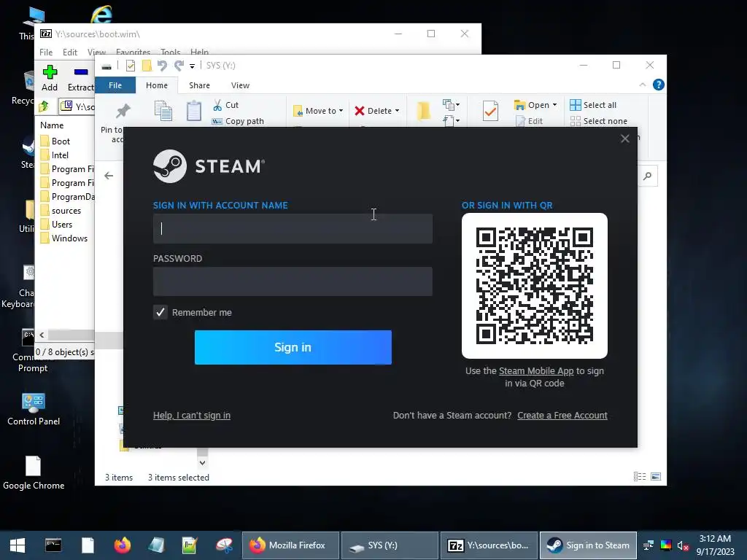Open the Steam Mobile App link
This screenshot has width=747, height=560.
[536, 371]
